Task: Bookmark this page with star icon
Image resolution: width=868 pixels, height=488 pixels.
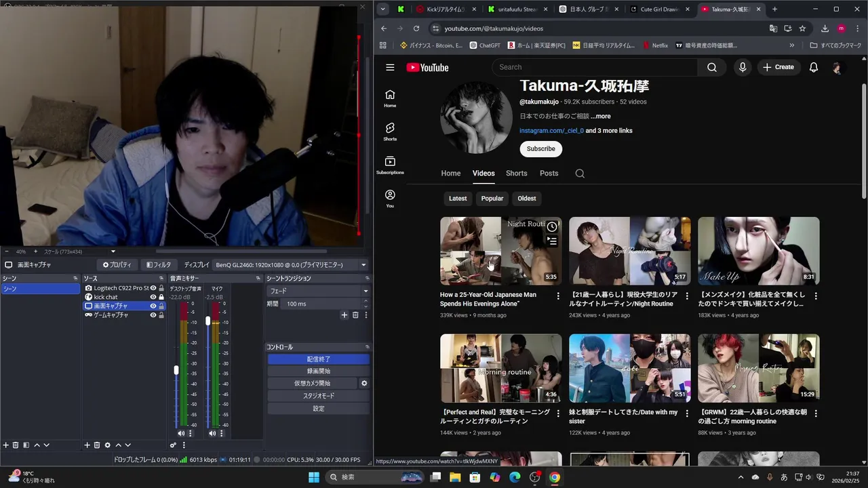Action: 802,28
